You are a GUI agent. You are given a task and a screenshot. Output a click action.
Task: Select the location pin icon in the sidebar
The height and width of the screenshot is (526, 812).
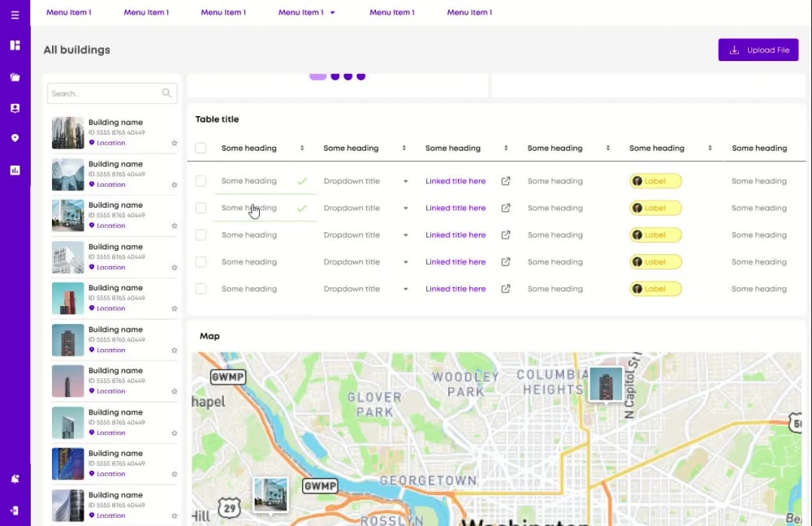pyautogui.click(x=15, y=138)
